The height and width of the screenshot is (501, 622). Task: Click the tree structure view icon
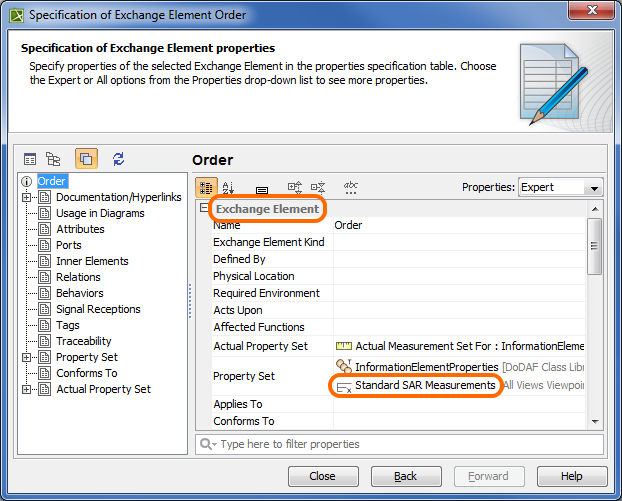(53, 159)
